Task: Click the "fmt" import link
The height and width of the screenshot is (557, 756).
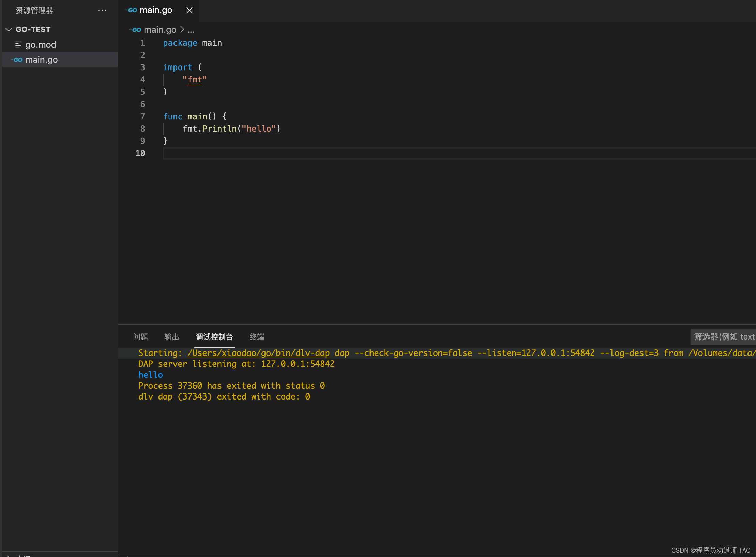Action: (x=195, y=80)
